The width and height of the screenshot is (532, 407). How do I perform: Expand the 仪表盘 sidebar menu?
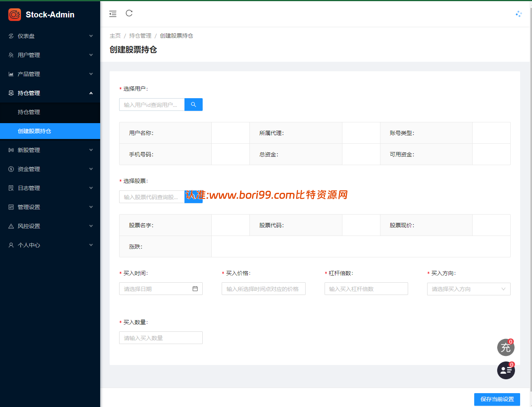pos(50,36)
